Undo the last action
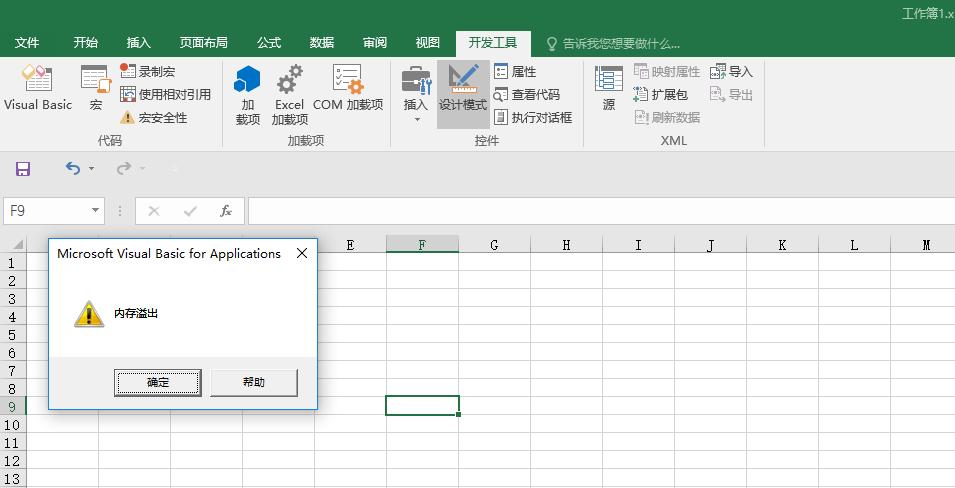955x488 pixels. pos(72,168)
